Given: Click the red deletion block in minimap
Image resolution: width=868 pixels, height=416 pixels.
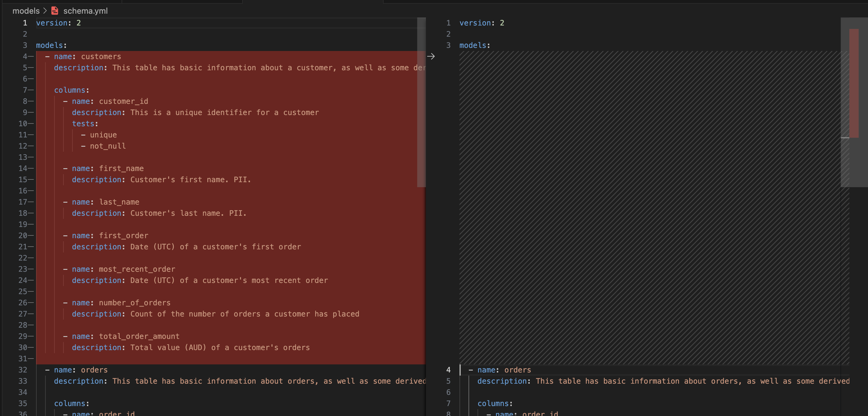Looking at the screenshot, I should [x=854, y=83].
